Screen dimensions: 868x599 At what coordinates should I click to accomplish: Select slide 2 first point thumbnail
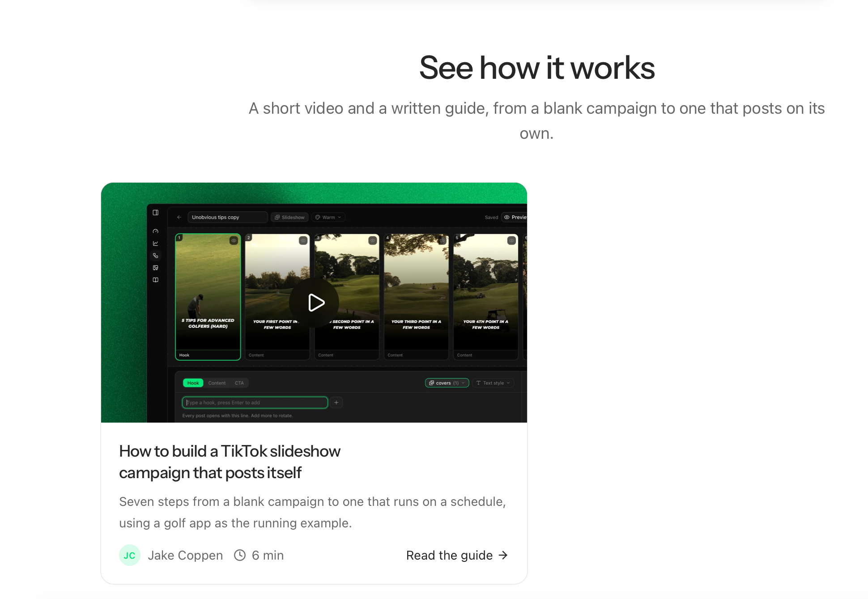[x=277, y=297]
